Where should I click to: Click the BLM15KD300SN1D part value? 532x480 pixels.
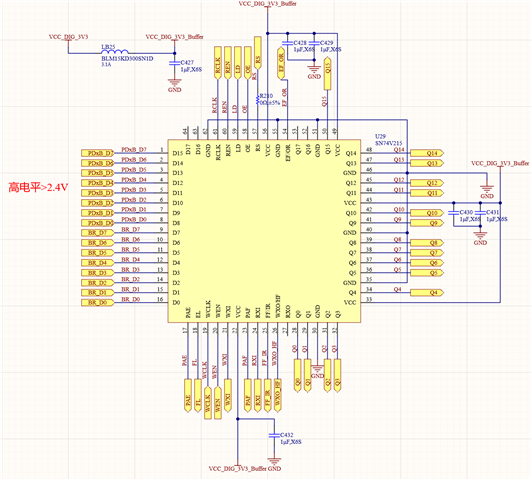[127, 59]
